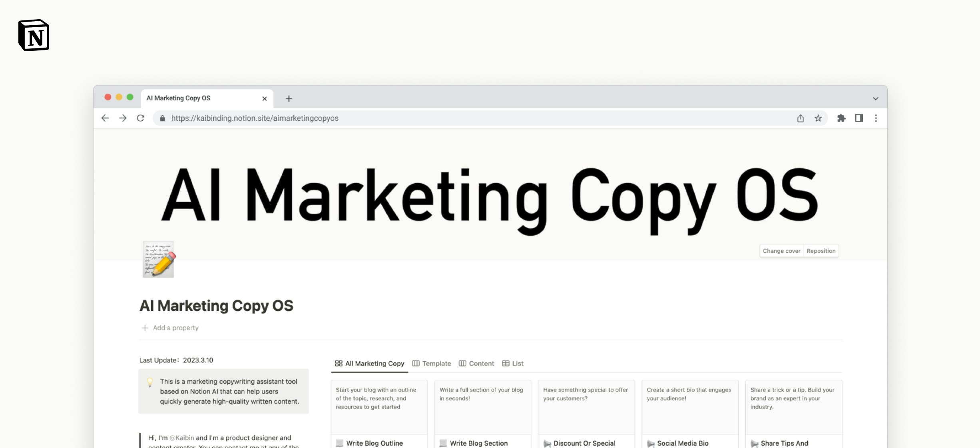The image size is (980, 448).
Task: Close the AI Marketing Copy OS tab
Action: pyautogui.click(x=265, y=98)
